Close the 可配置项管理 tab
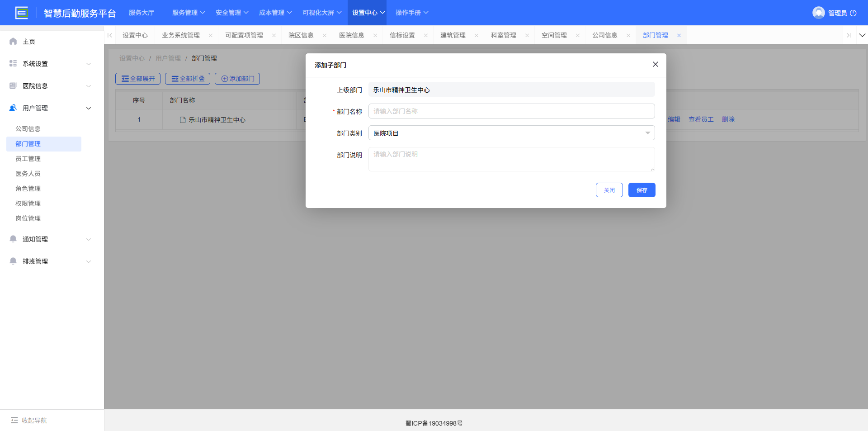The width and height of the screenshot is (868, 431). [274, 35]
